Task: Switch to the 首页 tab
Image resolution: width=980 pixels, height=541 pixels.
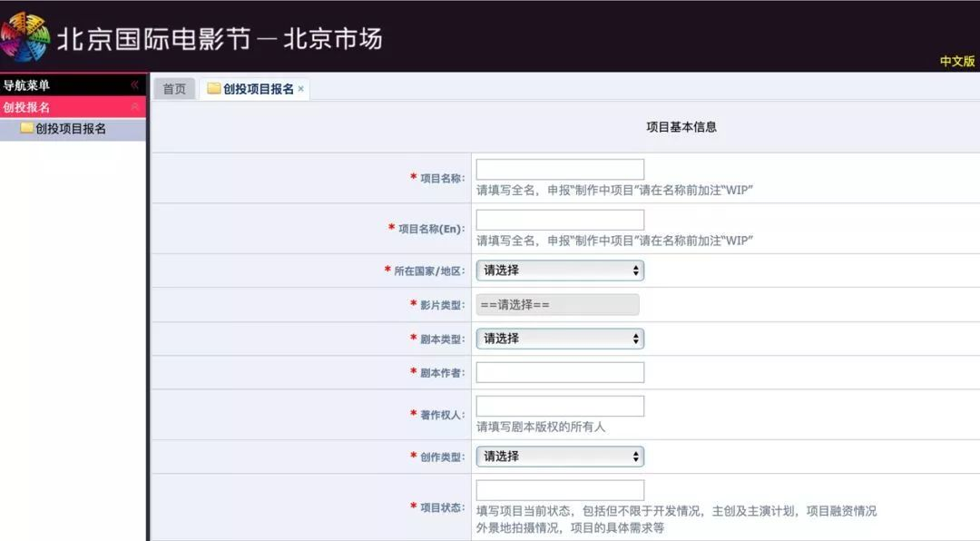Action: tap(174, 89)
